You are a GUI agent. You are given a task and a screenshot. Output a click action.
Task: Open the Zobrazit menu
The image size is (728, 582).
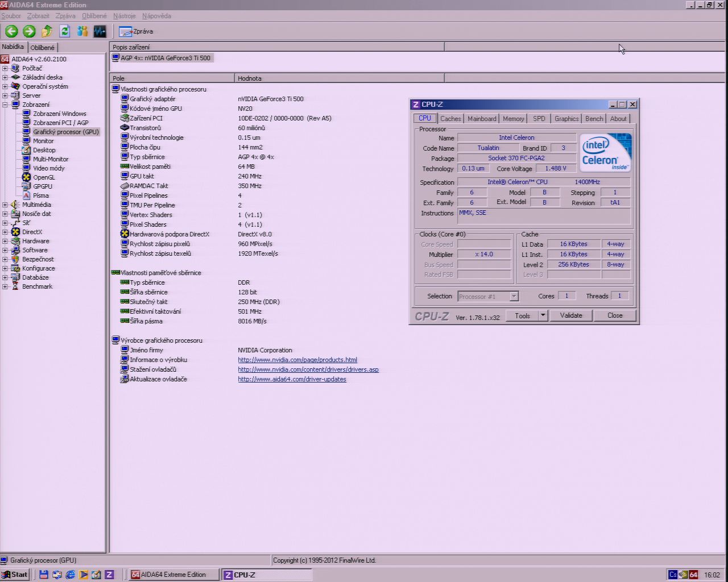click(38, 16)
